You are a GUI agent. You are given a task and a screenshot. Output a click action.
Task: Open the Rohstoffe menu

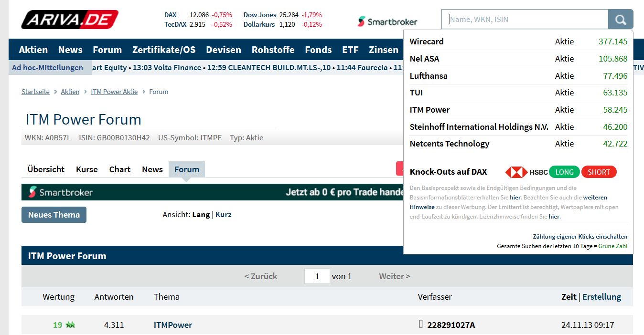(x=273, y=50)
